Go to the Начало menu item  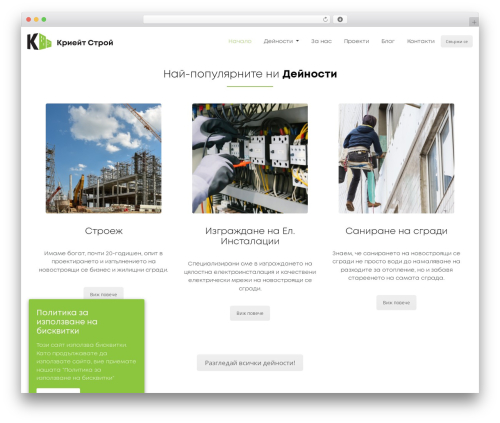point(240,41)
